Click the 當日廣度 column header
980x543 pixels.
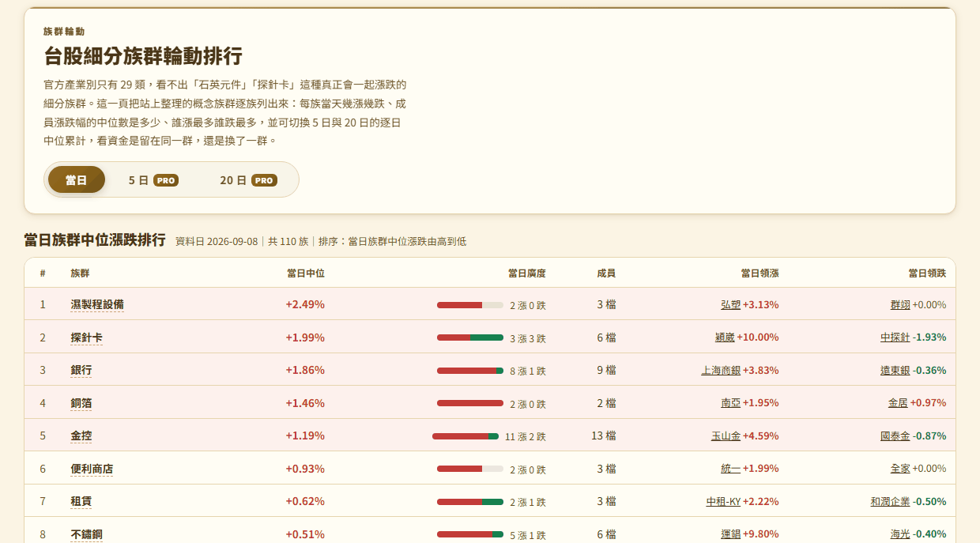point(526,273)
